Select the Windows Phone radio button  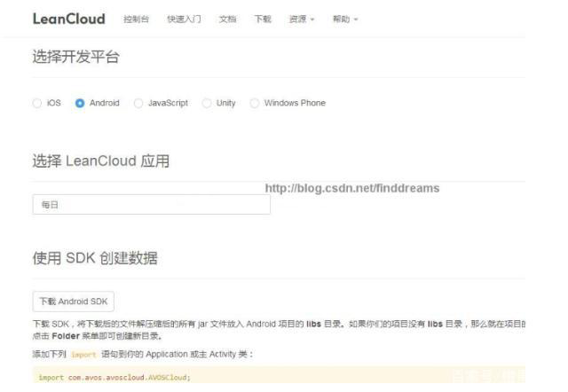255,103
